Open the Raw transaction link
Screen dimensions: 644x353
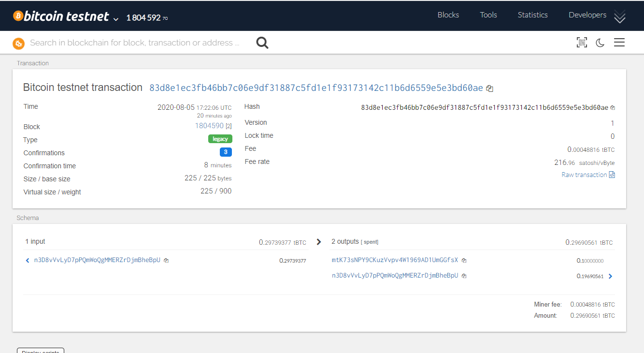click(584, 175)
